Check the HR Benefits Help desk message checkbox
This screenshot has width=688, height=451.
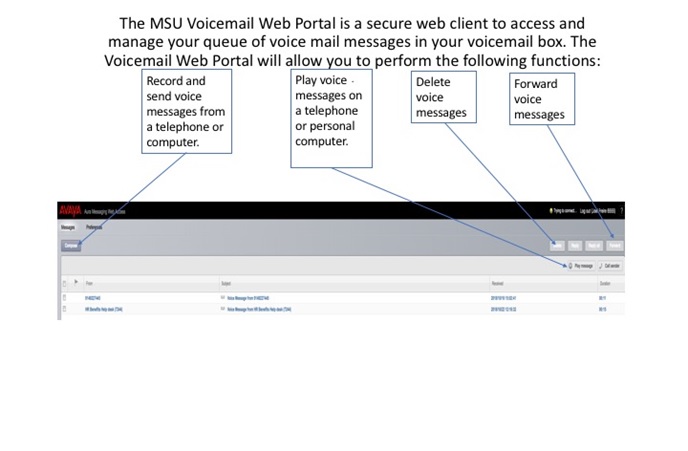[x=65, y=308]
